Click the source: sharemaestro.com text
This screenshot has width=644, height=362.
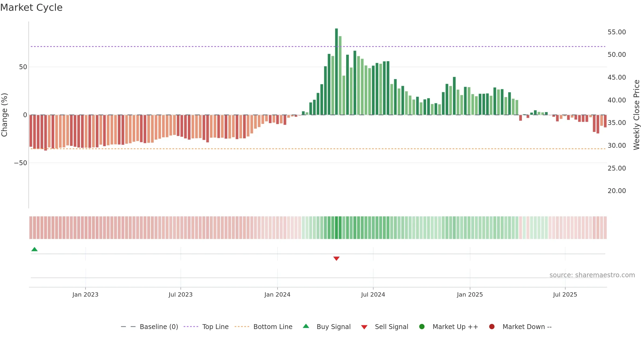pos(592,275)
